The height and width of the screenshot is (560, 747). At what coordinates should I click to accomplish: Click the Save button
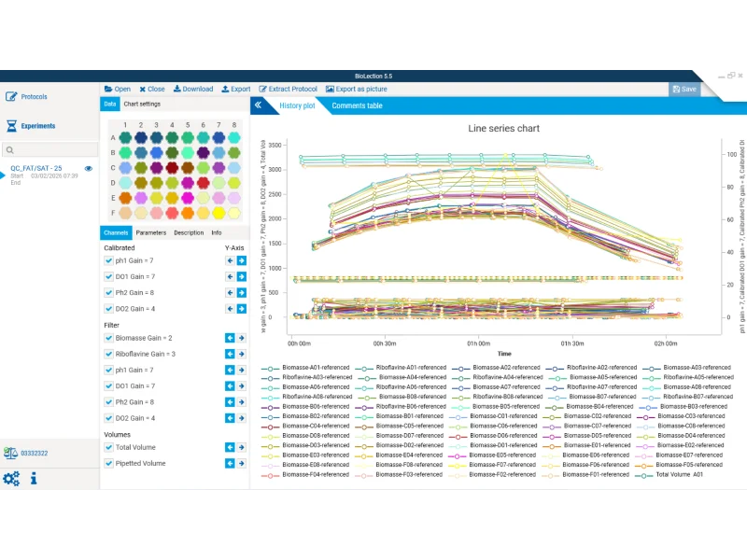pos(684,89)
